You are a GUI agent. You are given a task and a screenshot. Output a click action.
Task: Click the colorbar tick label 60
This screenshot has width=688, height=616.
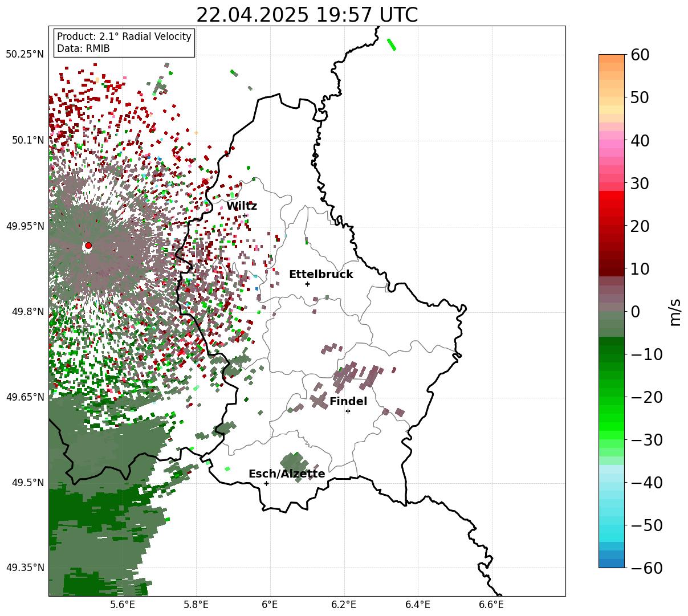[x=641, y=55]
